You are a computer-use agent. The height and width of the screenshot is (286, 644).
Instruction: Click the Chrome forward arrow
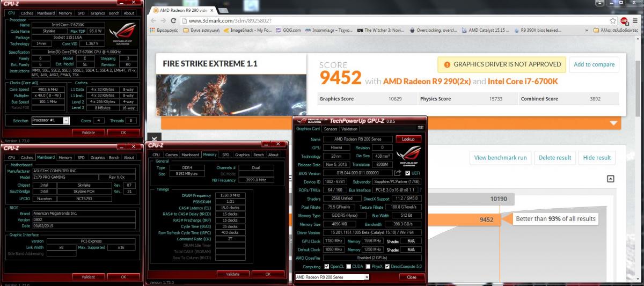(163, 20)
